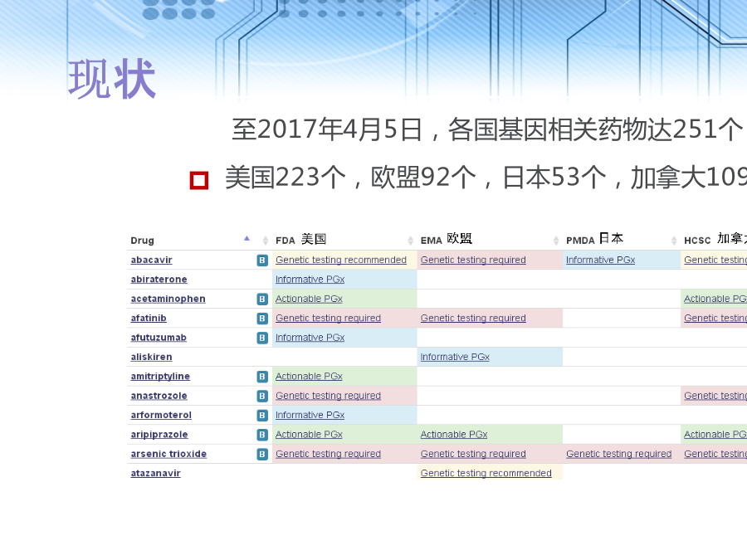Open aripiprazole's FDA Actionable PGx link
Screen dimensions: 747x560
tap(310, 435)
